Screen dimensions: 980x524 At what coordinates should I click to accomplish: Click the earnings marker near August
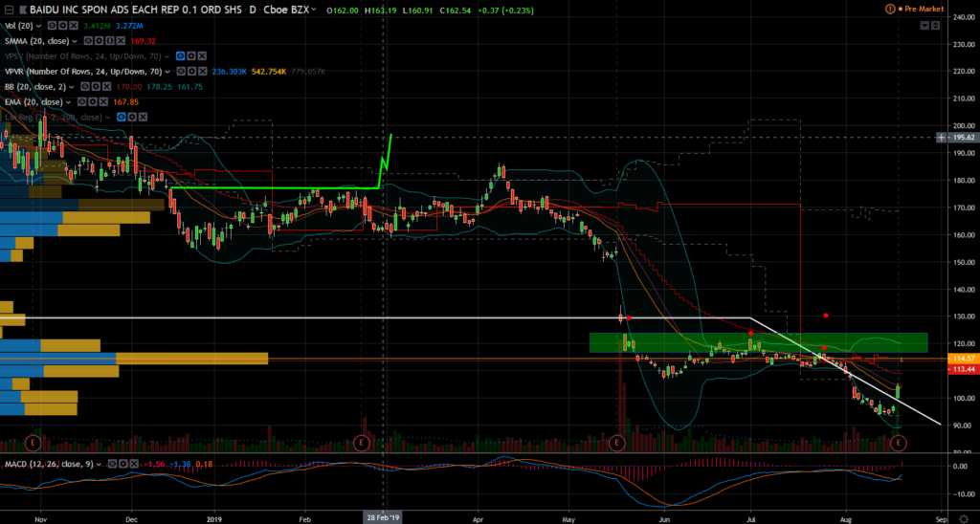(899, 443)
